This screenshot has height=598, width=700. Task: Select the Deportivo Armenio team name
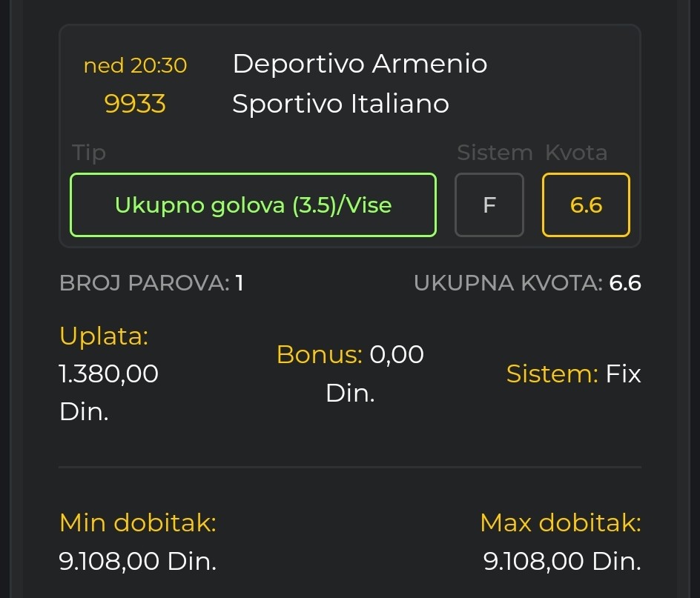(x=360, y=64)
